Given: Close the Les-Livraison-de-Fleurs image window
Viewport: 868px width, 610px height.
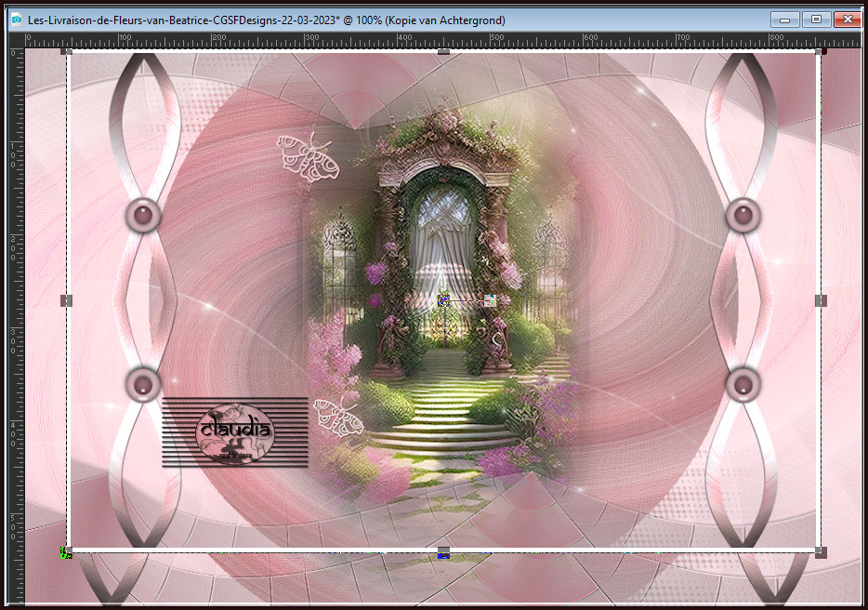Looking at the screenshot, I should point(848,20).
